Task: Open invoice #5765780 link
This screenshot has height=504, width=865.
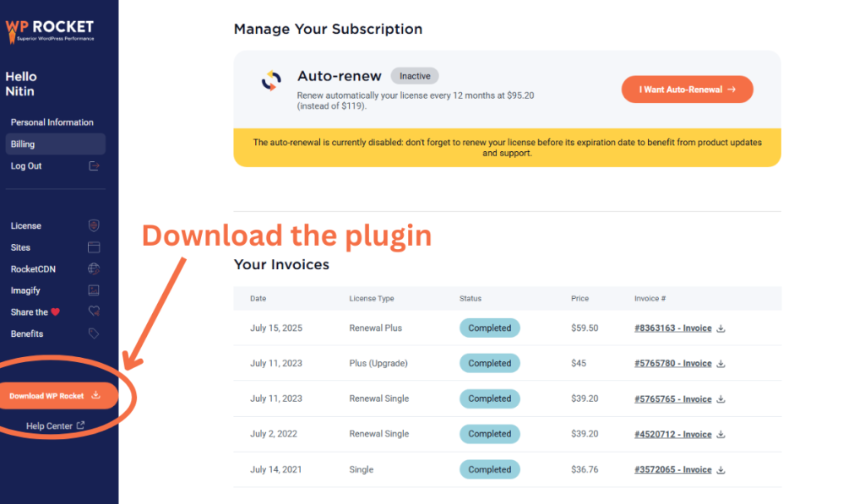Action: tap(672, 364)
